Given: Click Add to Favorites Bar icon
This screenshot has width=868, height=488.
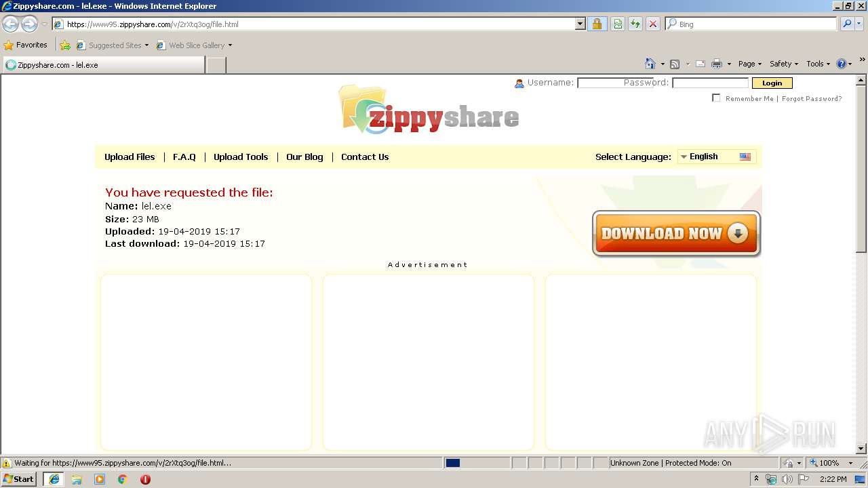Looking at the screenshot, I should 65,45.
